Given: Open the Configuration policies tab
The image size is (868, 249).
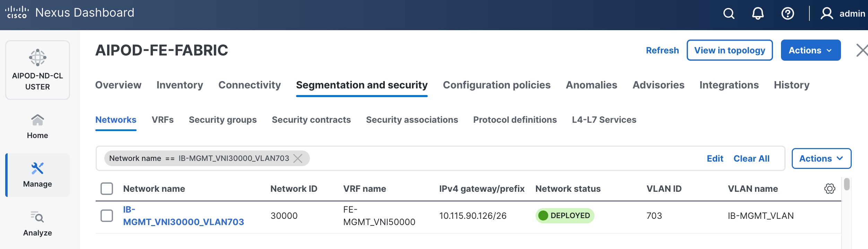Looking at the screenshot, I should click(x=496, y=85).
